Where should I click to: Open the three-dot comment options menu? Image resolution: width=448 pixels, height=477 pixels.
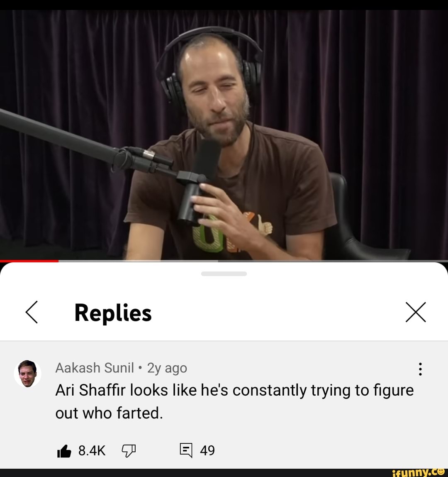(420, 369)
